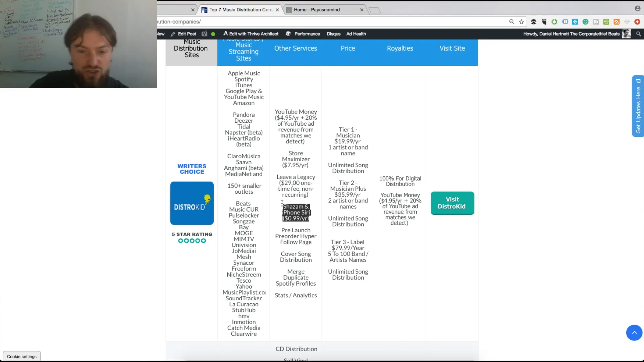
Task: Click the admin bar user avatar thumbnail
Action: point(626,34)
